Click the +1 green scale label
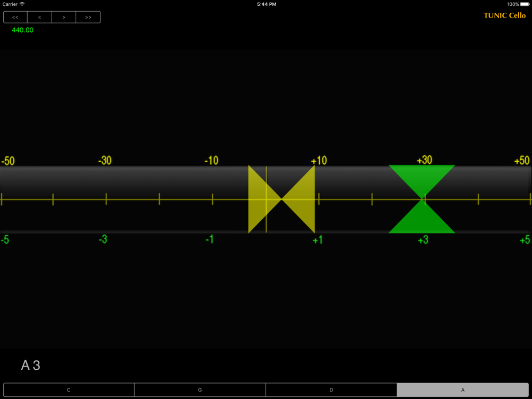Screen dimensions: 532x399 point(318,240)
